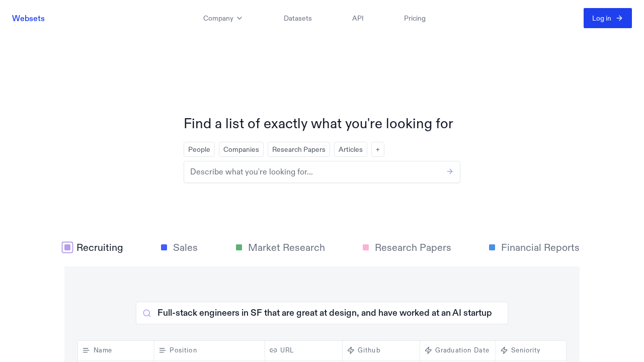Click the magnifying glass in the example search bar

147,313
